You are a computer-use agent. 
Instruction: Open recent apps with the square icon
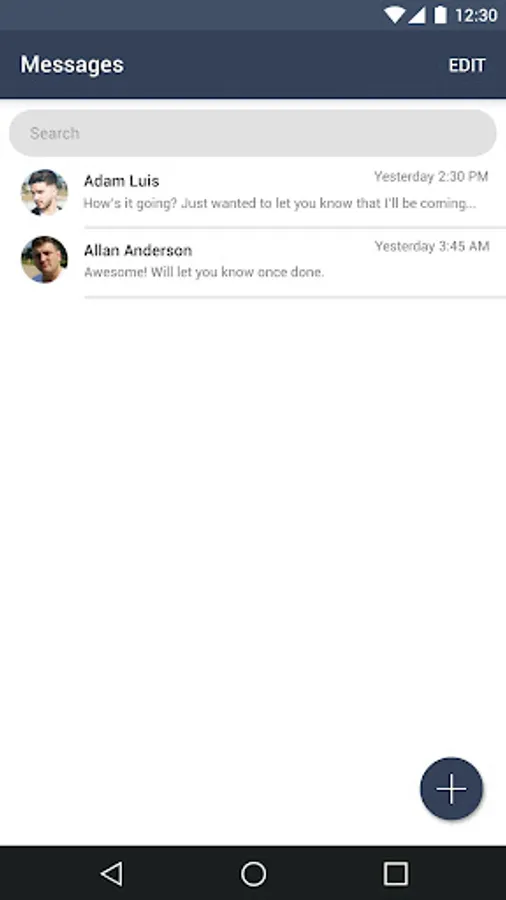pos(396,874)
